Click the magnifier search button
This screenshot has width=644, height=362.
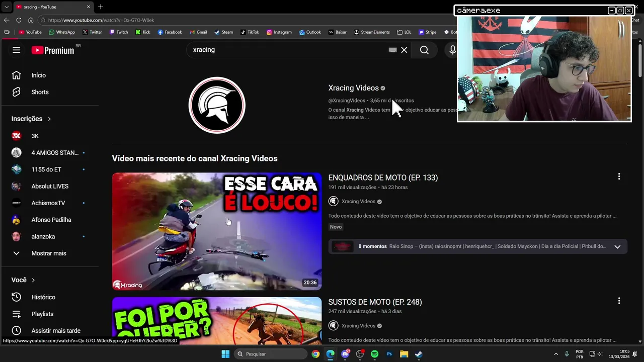424,50
